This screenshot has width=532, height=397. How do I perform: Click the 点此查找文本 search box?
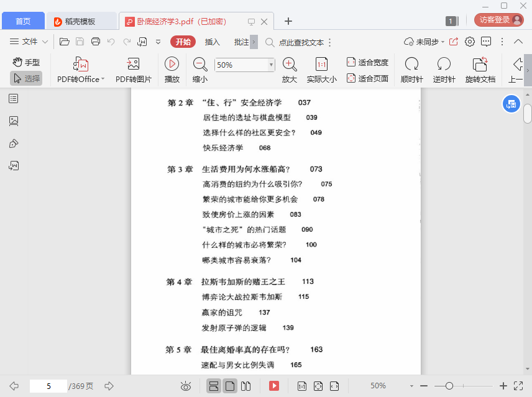(x=295, y=42)
